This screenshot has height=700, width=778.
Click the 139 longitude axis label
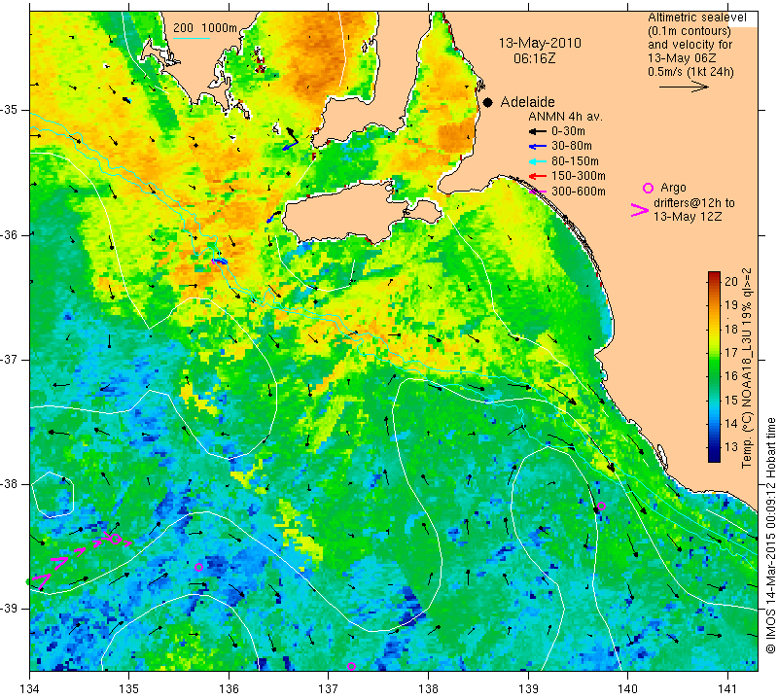point(528,688)
